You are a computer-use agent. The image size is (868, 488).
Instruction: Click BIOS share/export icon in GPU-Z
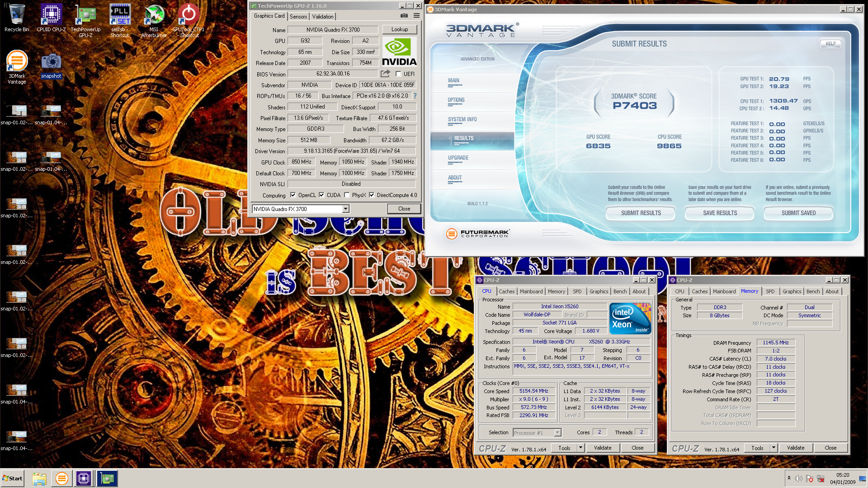(385, 74)
